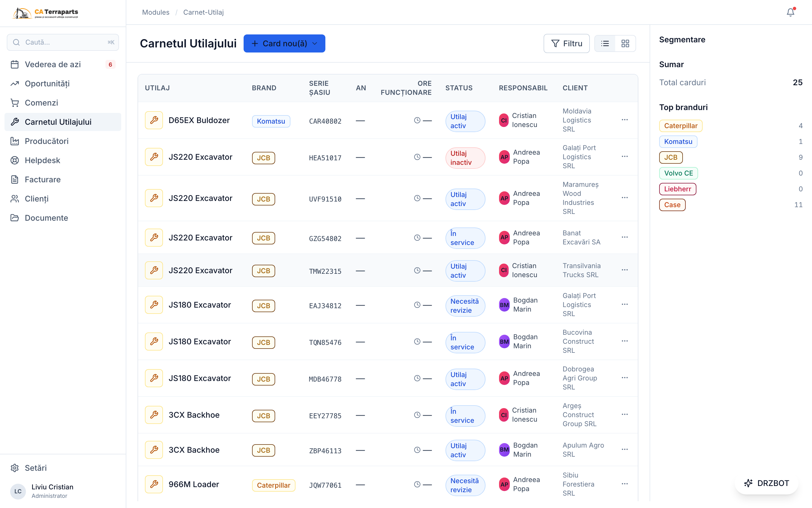Navigate to Producători

point(63,141)
